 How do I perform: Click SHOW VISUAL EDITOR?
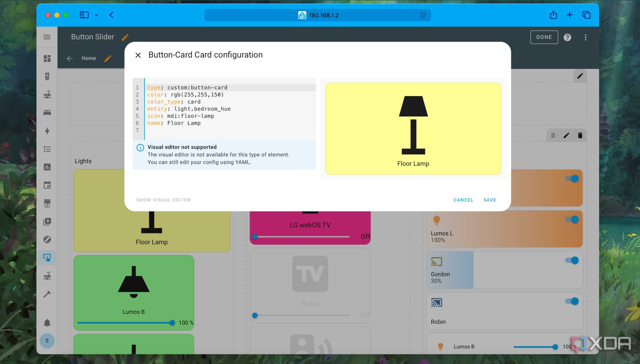(163, 200)
